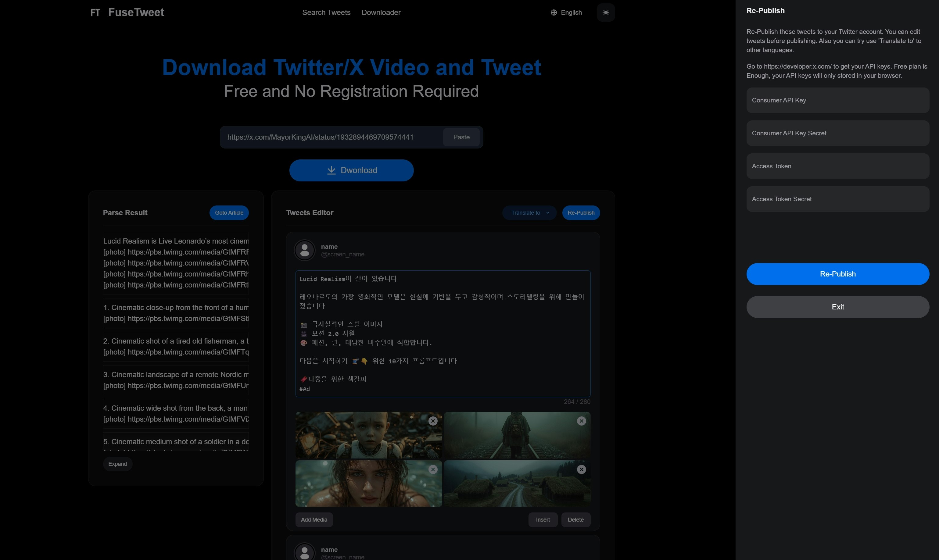
Task: Click the Exit button
Action: click(837, 307)
